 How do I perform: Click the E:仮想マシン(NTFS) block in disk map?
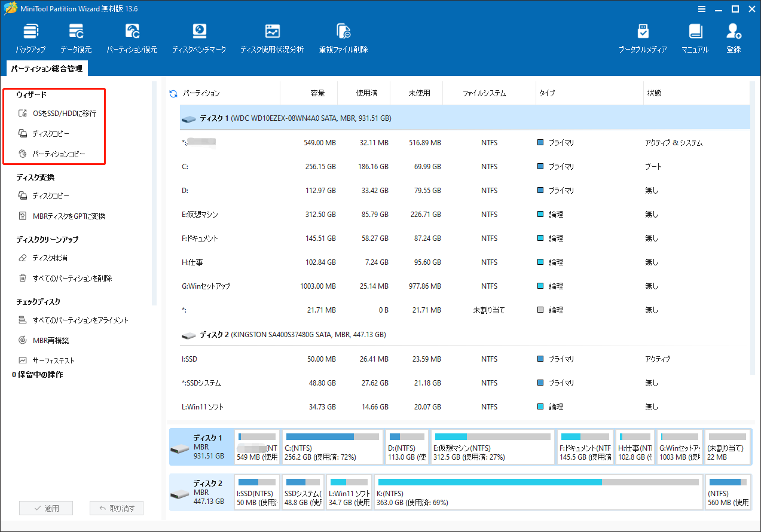pyautogui.click(x=492, y=447)
